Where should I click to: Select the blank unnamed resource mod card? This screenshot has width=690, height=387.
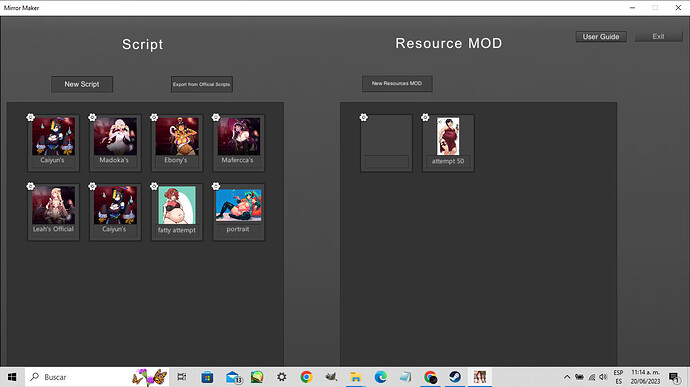click(386, 143)
